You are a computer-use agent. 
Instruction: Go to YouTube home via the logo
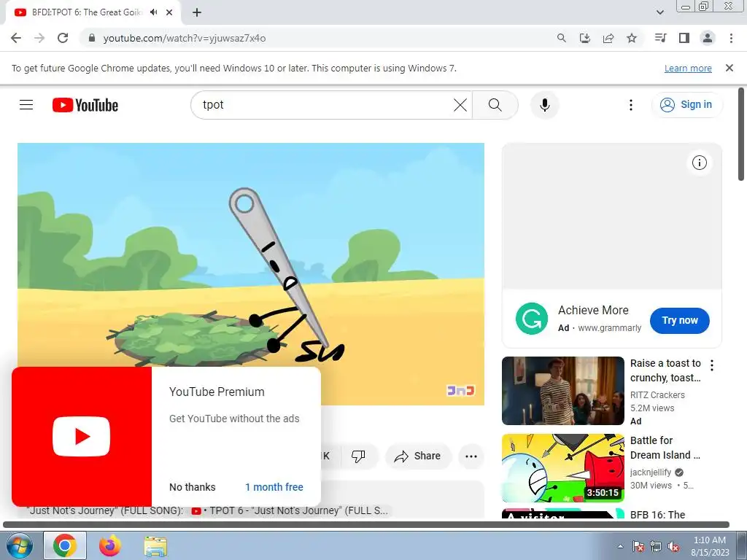[85, 105]
